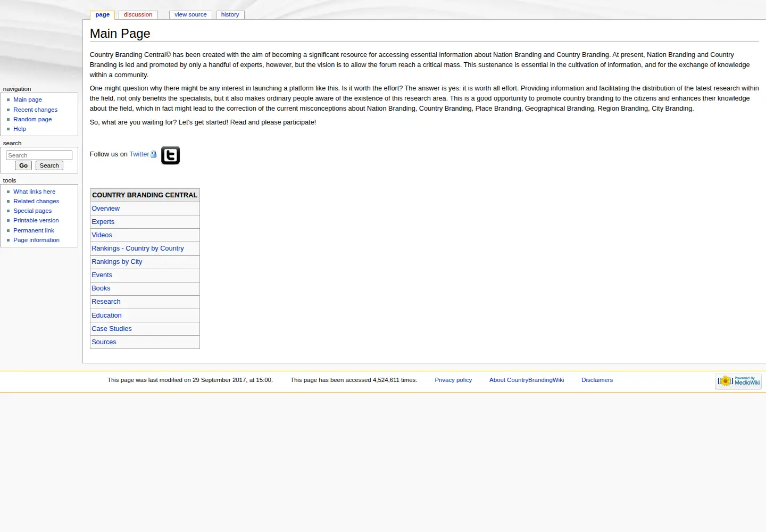The image size is (766, 532).
Task: Open the Experts page link
Action: pyautogui.click(x=103, y=222)
